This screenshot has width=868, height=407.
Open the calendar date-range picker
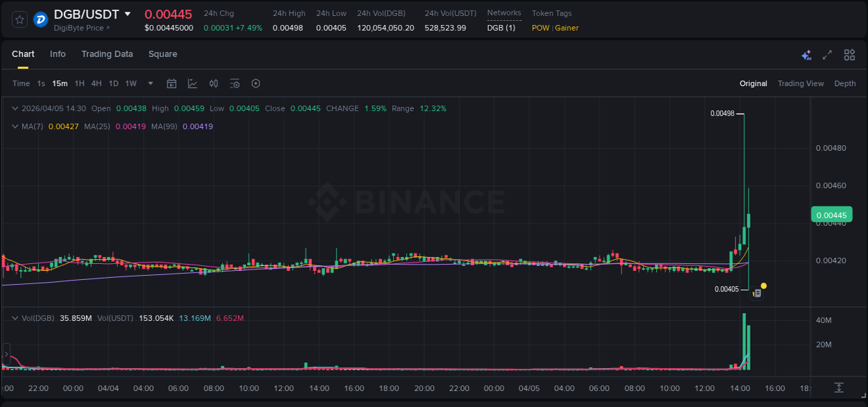[x=172, y=83]
